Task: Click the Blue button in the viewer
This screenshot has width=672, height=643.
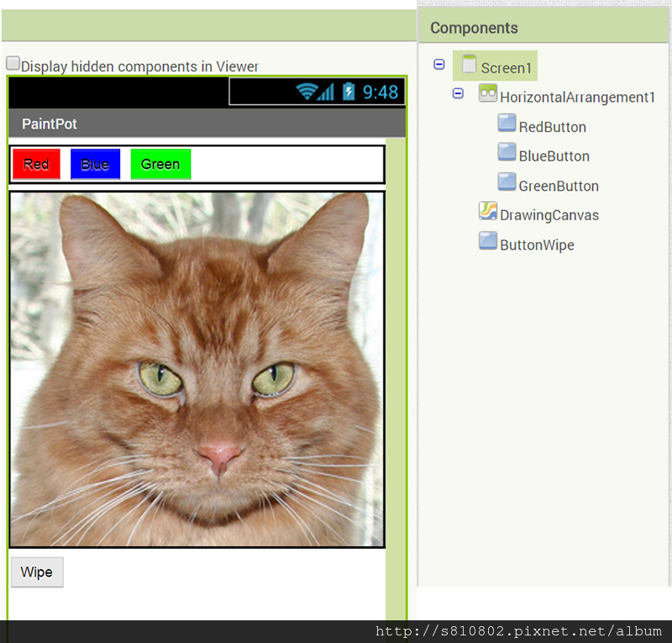Action: click(x=95, y=164)
